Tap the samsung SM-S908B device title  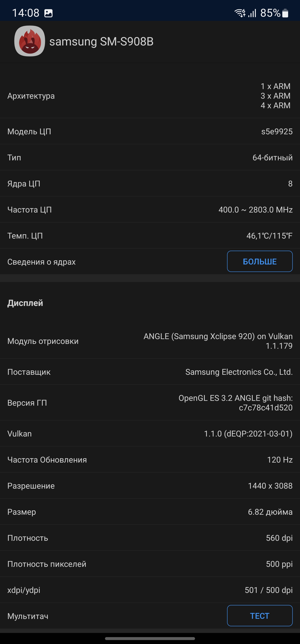click(101, 42)
